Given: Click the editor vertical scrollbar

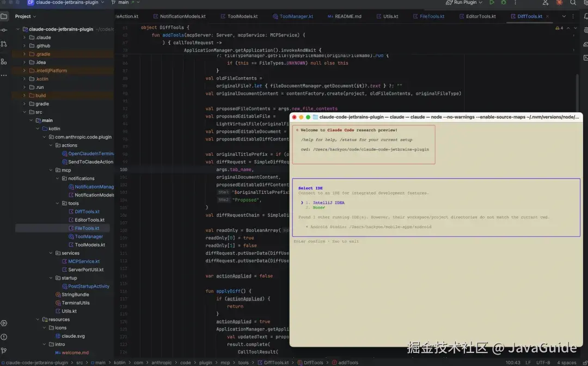Looking at the screenshot, I should [578, 94].
